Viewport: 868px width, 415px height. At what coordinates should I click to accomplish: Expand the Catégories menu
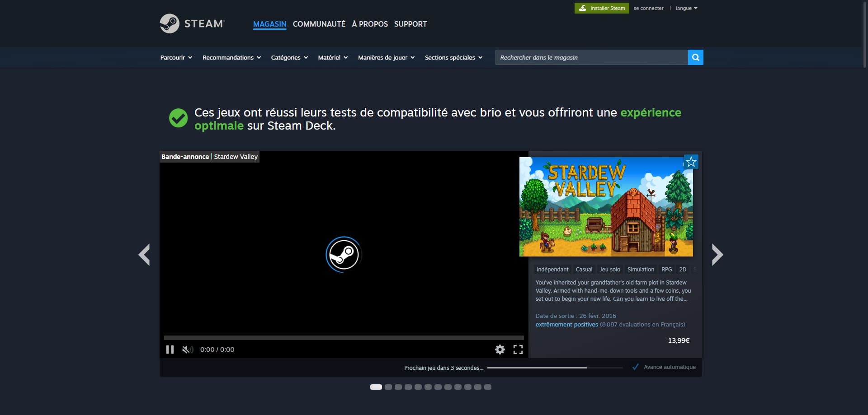(x=289, y=57)
